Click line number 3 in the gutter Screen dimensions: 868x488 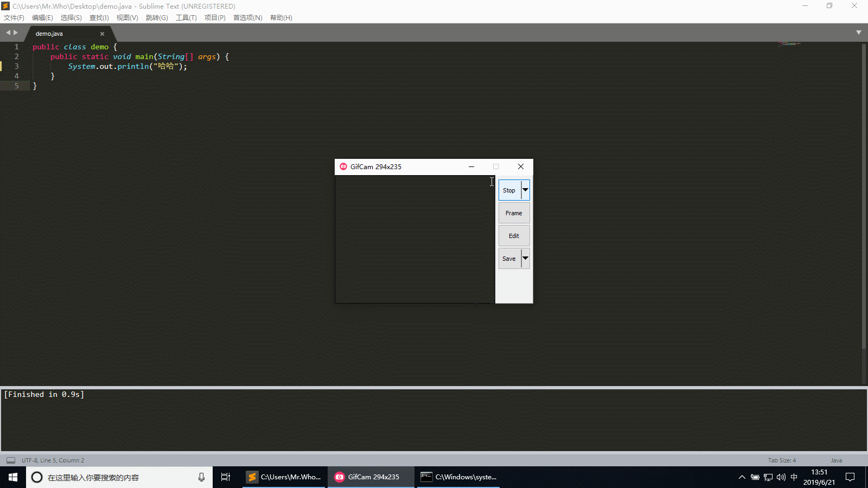pyautogui.click(x=16, y=66)
